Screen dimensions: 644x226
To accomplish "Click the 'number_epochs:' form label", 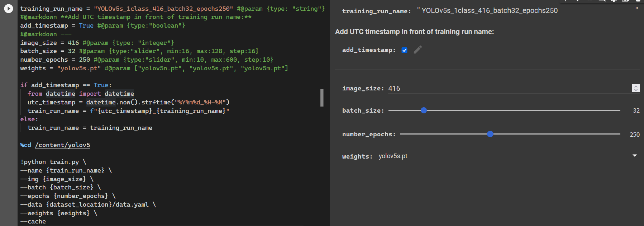I will (369, 134).
